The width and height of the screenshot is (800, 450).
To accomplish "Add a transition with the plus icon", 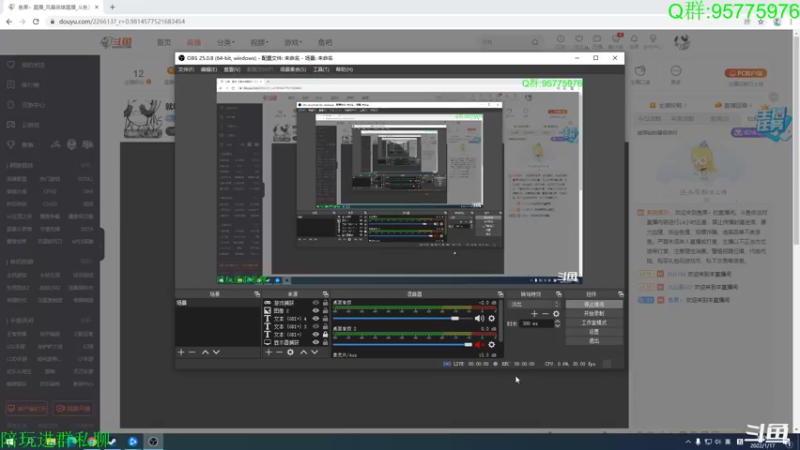I will point(534,314).
